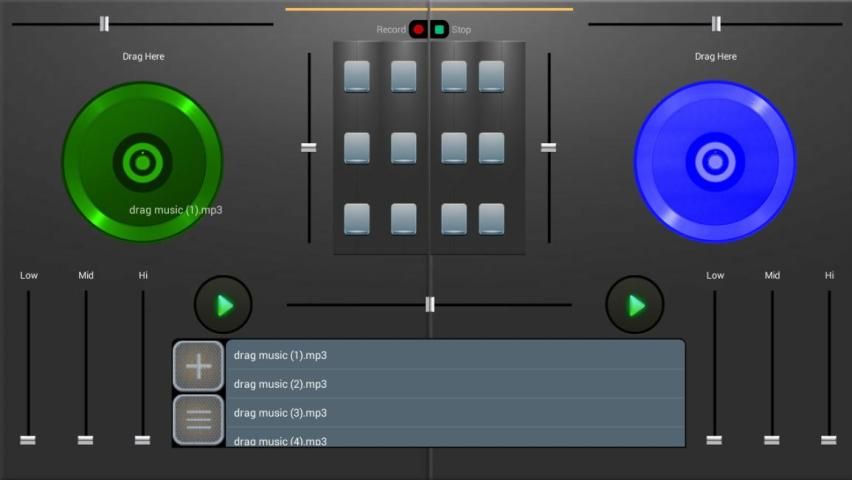The image size is (852, 480).
Task: Click the left deck volume fader handle
Action: click(x=309, y=147)
